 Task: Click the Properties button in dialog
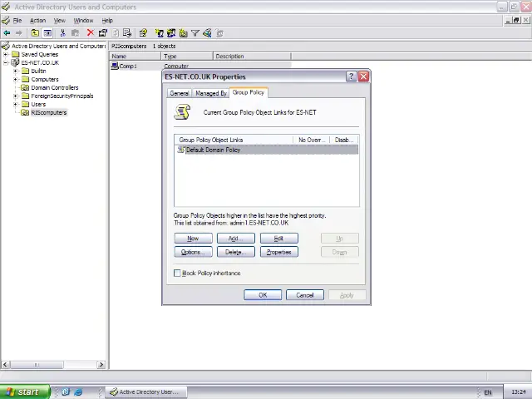coord(279,252)
